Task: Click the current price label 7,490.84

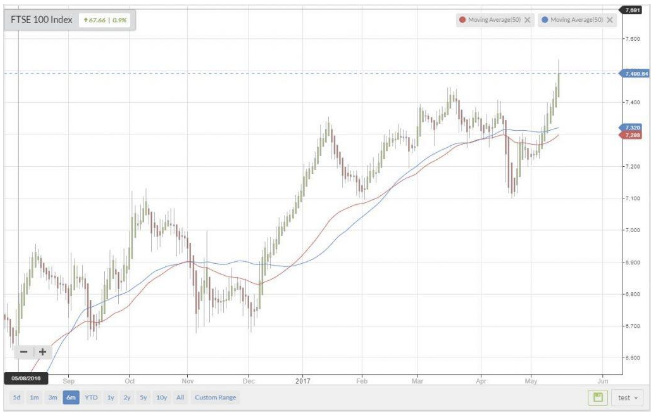Action: [636, 74]
